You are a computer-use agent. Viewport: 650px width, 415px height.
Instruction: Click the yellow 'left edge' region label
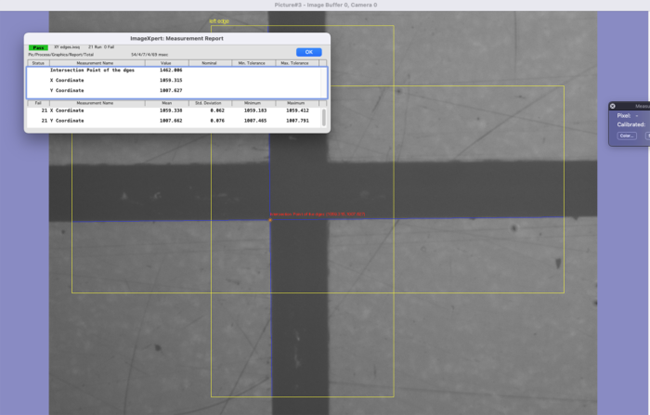point(219,21)
